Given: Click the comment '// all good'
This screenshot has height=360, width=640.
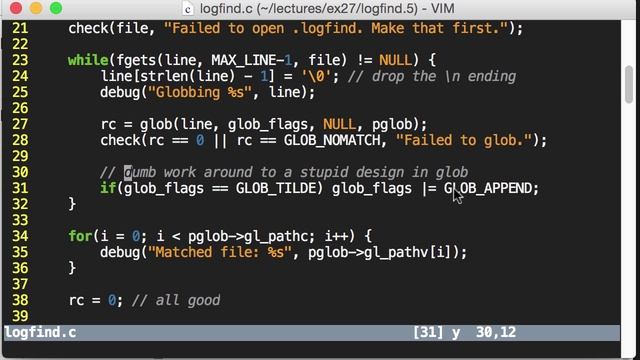Looking at the screenshot, I should pos(176,300).
